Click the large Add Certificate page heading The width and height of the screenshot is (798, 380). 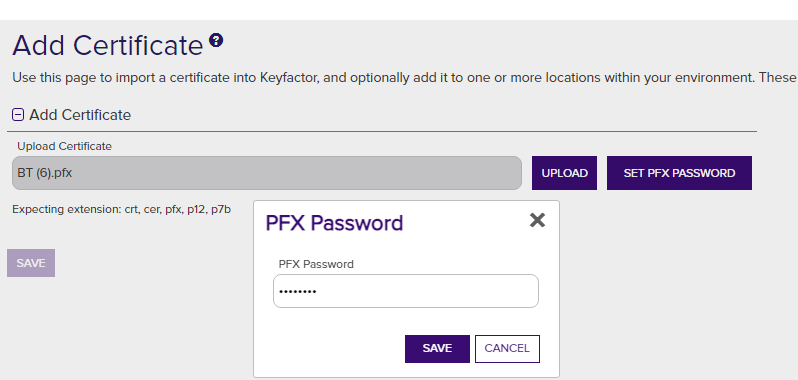(x=108, y=45)
